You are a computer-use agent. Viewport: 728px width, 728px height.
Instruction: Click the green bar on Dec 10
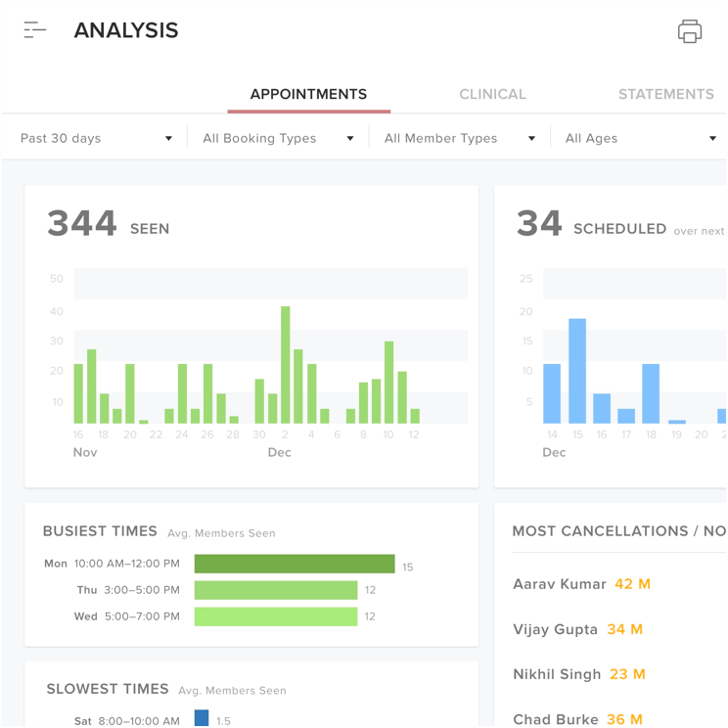click(x=389, y=383)
